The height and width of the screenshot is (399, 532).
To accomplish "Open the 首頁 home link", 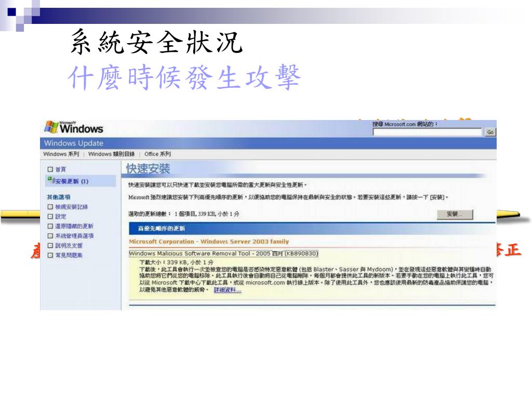I will [x=60, y=169].
